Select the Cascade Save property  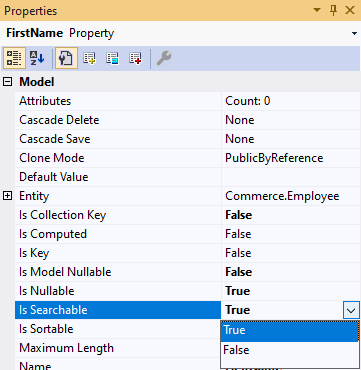[x=118, y=139]
